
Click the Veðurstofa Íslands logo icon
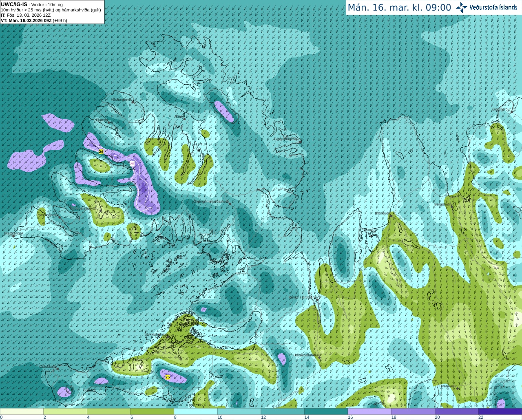click(x=461, y=7)
